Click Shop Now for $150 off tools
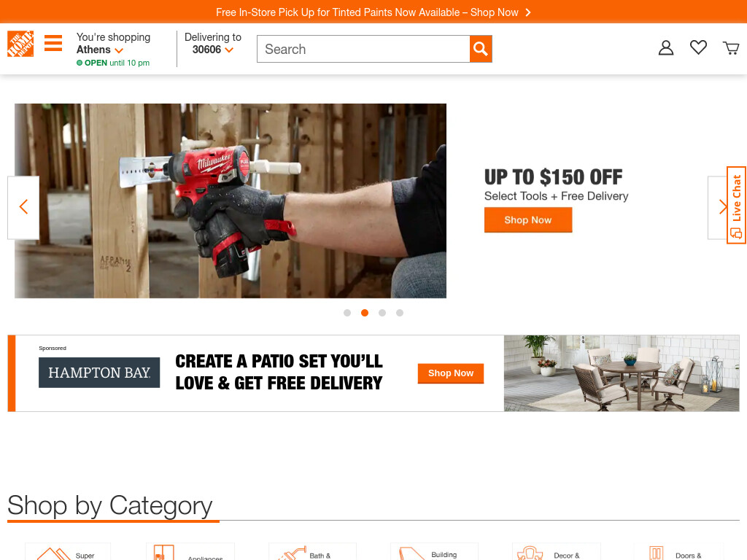The width and height of the screenshot is (747, 560). [x=528, y=220]
